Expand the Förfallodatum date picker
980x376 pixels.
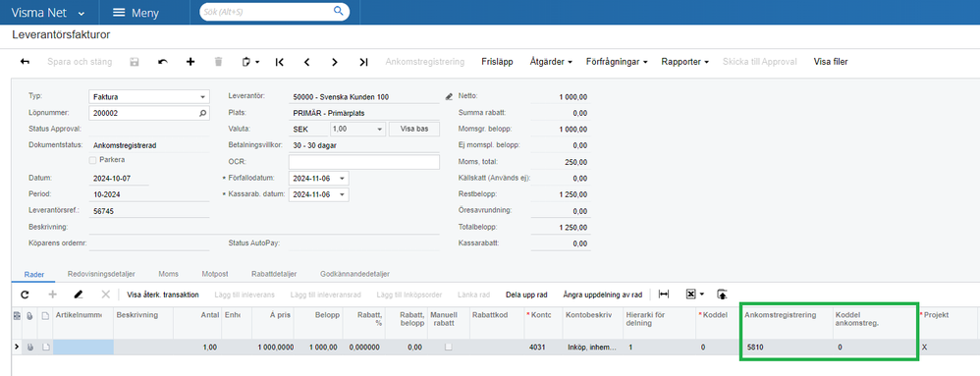pos(342,178)
